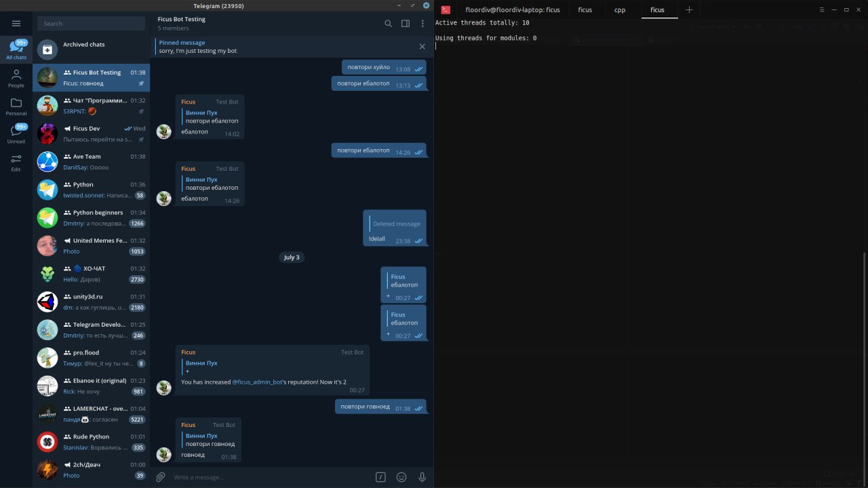The width and height of the screenshot is (868, 488).
Task: Open emoji picker smiley icon
Action: coord(401,477)
